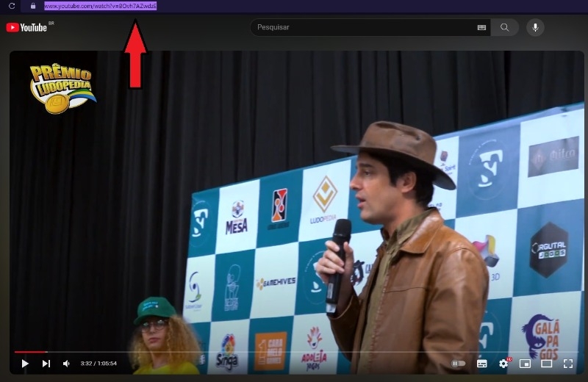Viewport: 588px width, 382px height.
Task: Click the magnifier search button
Action: click(x=505, y=27)
